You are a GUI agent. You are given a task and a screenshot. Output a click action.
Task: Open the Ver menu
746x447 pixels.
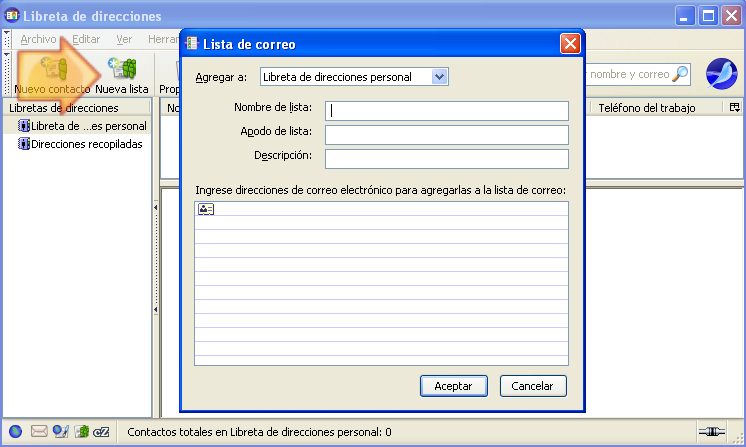pos(124,39)
